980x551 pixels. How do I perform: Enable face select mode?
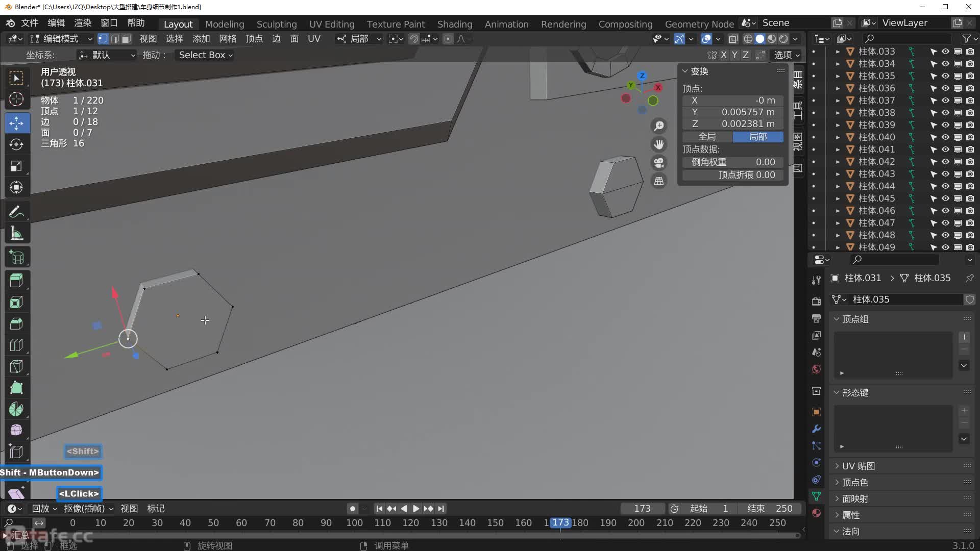(127, 39)
